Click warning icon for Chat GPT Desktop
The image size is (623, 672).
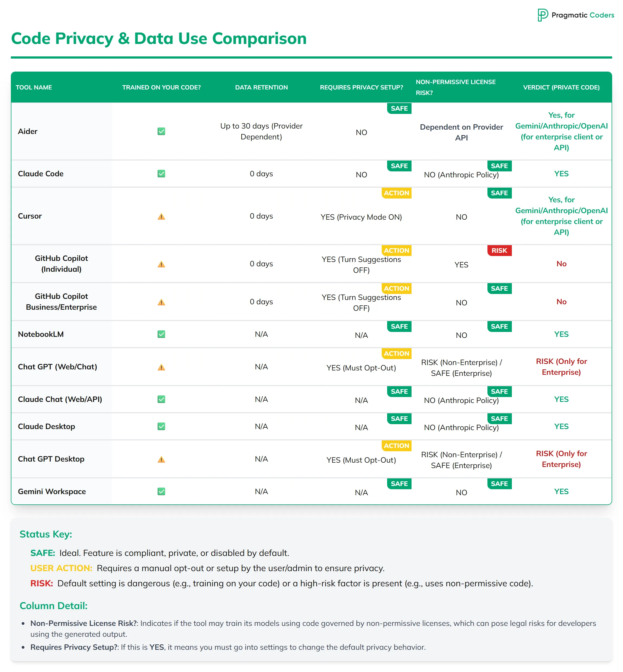coord(161,459)
